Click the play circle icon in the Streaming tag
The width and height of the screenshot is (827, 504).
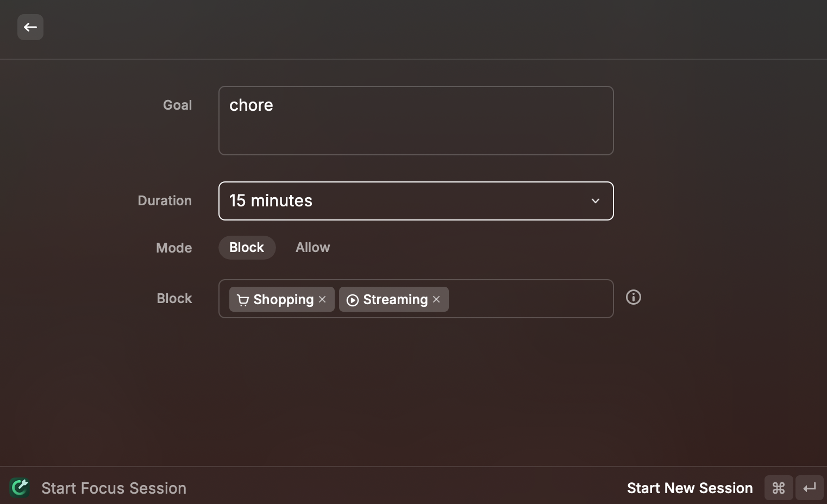[x=352, y=300]
